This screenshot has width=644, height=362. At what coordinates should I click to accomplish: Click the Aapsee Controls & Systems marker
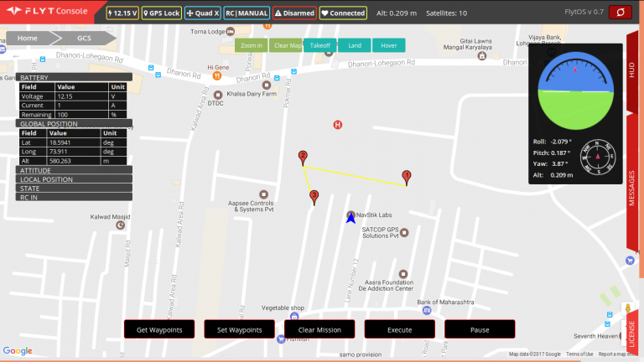[x=263, y=194]
